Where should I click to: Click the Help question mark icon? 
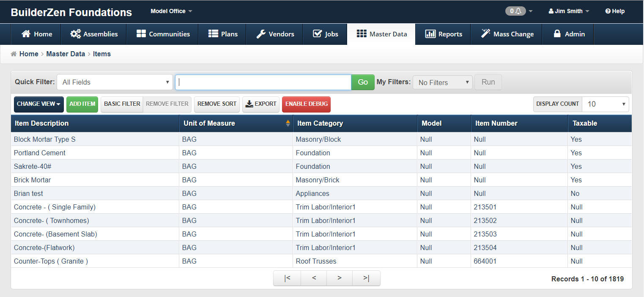tap(608, 11)
